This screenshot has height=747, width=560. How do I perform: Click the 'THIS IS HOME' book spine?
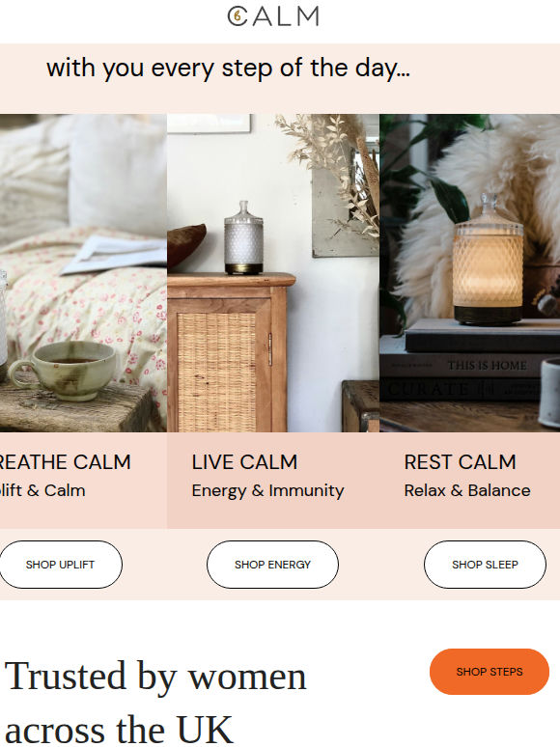click(x=487, y=366)
